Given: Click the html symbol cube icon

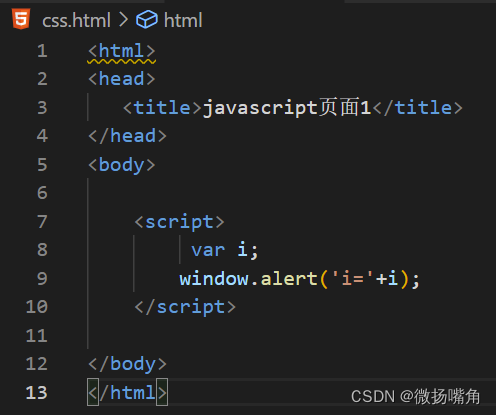Looking at the screenshot, I should pyautogui.click(x=147, y=19).
